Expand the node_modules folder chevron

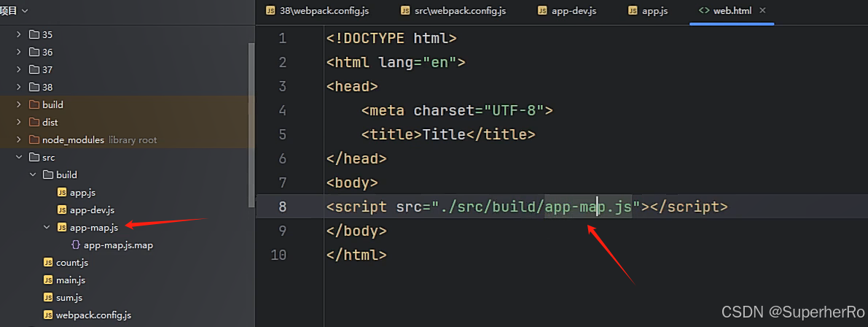19,139
